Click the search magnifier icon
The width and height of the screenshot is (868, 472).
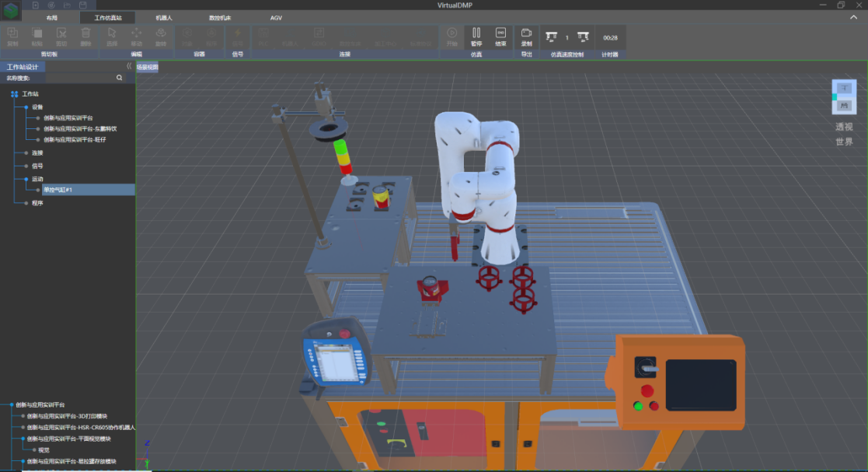[119, 78]
